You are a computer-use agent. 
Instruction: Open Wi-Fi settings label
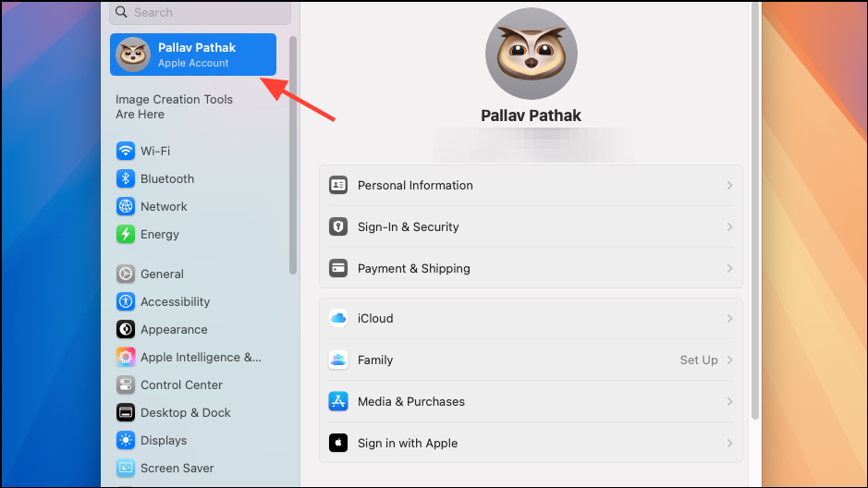point(155,151)
